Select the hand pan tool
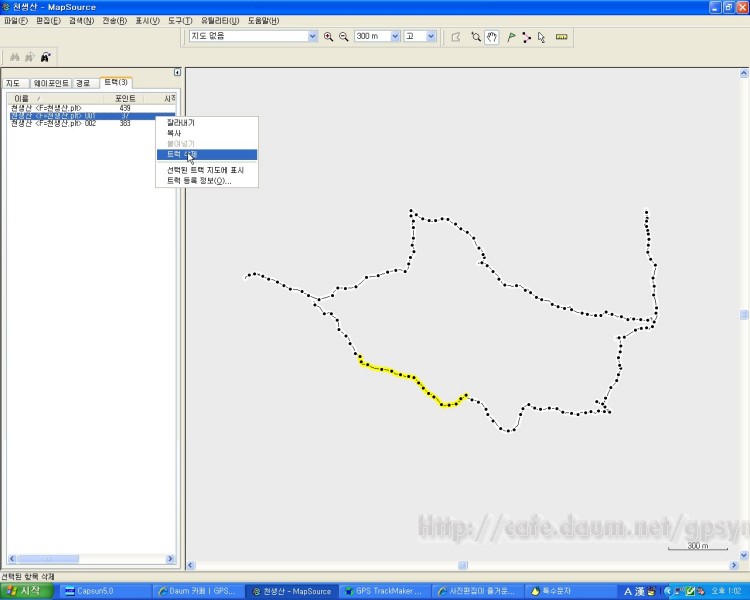750x600 pixels. [491, 37]
